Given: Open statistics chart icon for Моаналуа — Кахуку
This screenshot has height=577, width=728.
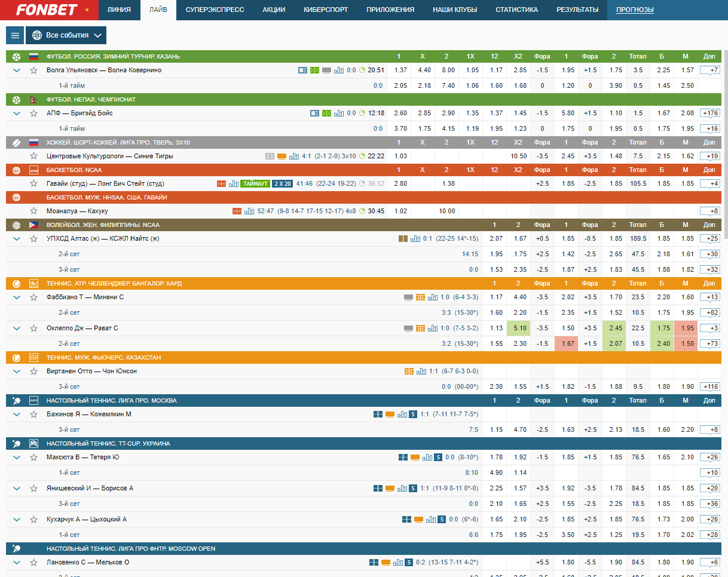Looking at the screenshot, I should pyautogui.click(x=250, y=211).
